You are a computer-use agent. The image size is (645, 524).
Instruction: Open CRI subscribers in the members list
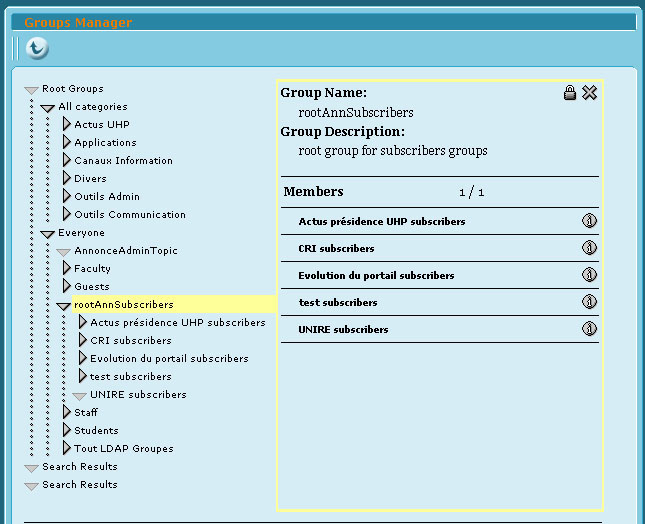336,248
